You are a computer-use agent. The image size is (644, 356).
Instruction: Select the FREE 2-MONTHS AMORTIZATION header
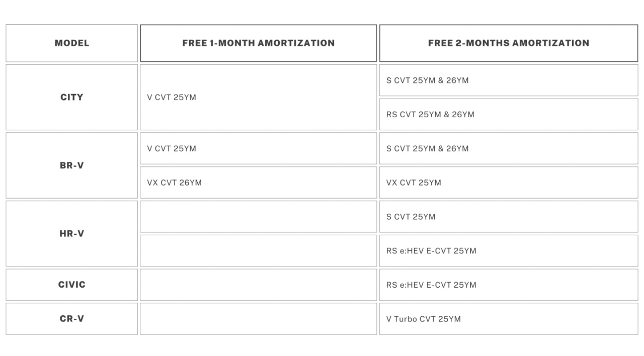[x=508, y=43]
